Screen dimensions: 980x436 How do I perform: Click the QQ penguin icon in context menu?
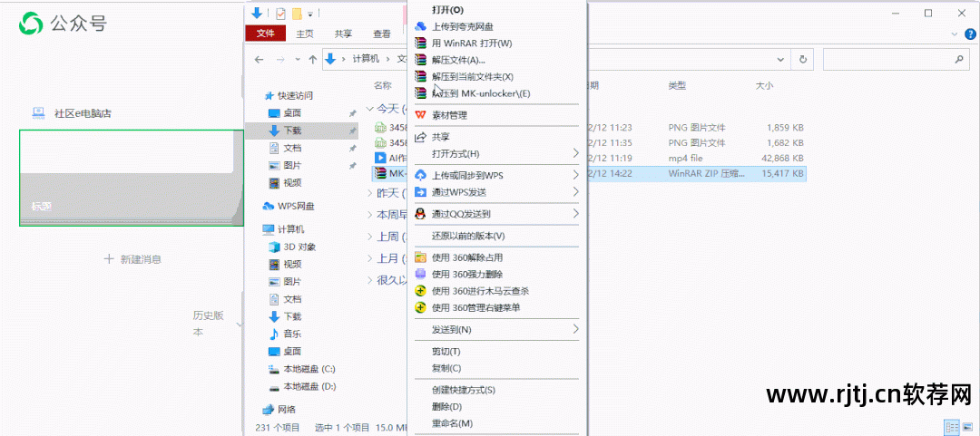421,214
